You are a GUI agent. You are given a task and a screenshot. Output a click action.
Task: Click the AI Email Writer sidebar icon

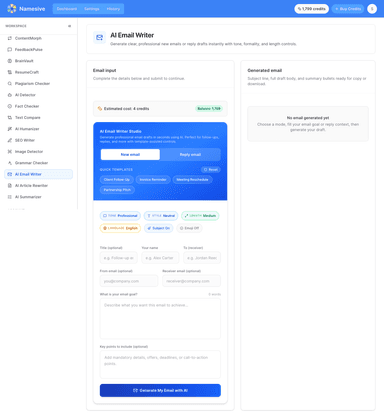(10, 174)
